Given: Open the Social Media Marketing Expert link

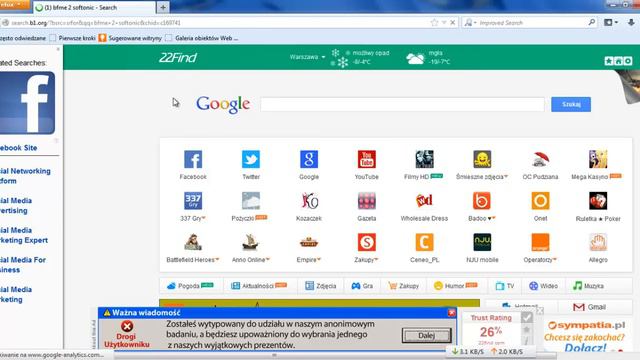Looking at the screenshot, I should pos(24,235).
